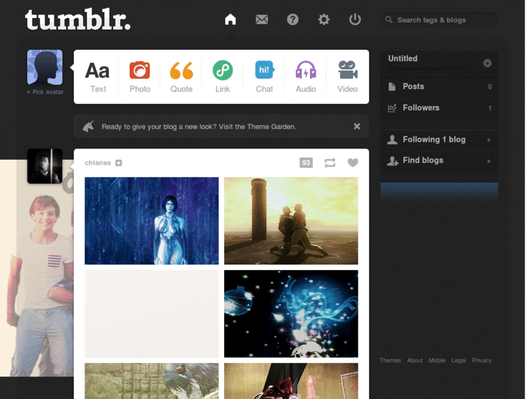Create a new Chat post
Image resolution: width=532 pixels, height=399 pixels.
(x=264, y=77)
